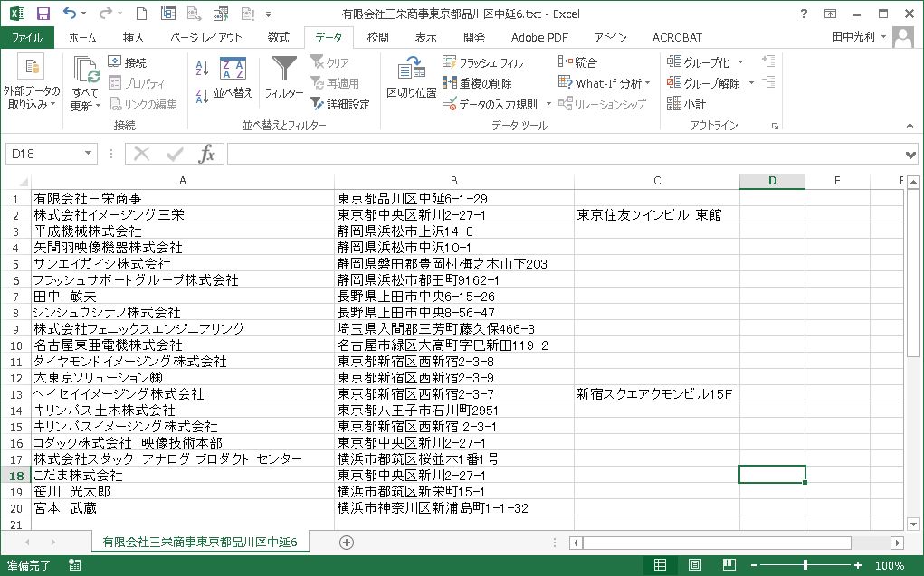
Task: Open ribbon display options
Action: click(x=830, y=14)
